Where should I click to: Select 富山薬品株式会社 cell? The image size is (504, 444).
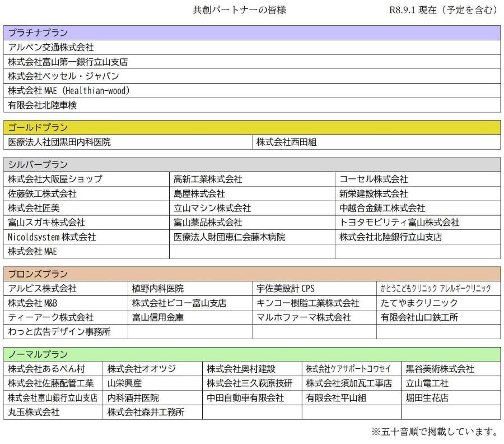(253, 223)
